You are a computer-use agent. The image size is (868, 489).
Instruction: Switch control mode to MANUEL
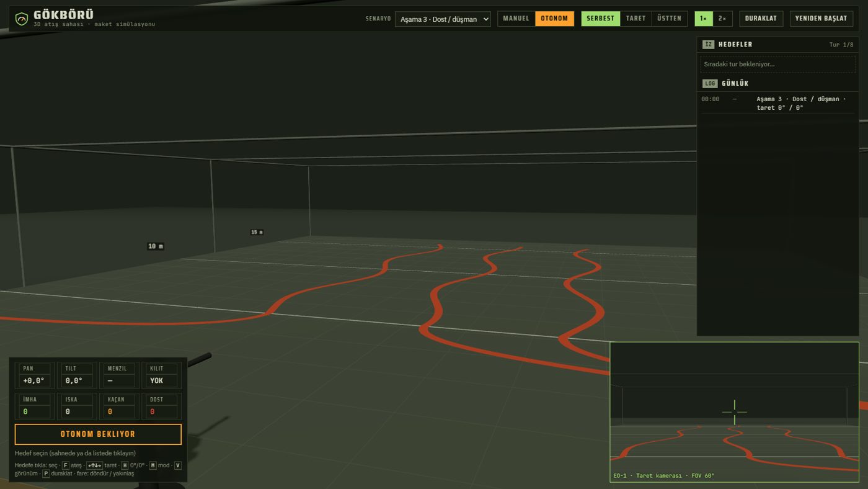point(516,19)
